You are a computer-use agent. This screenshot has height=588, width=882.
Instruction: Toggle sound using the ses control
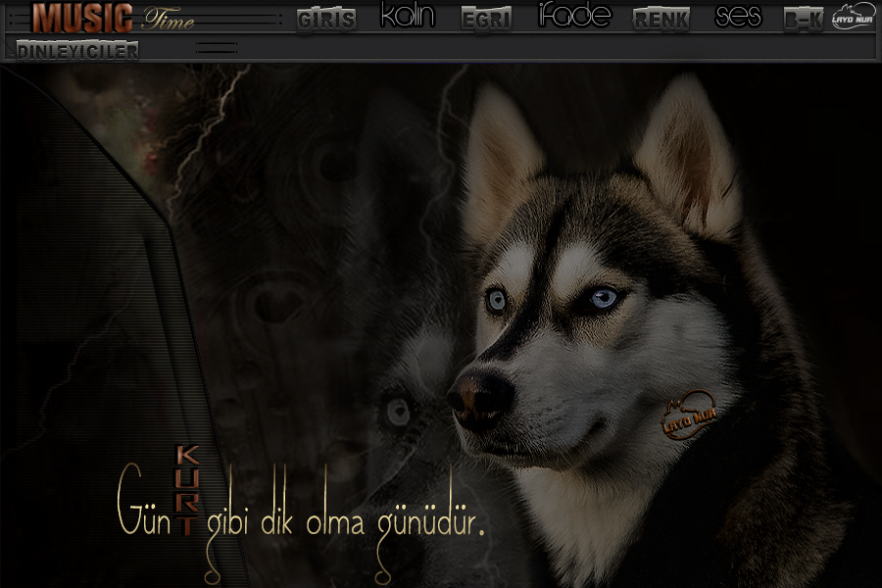(x=738, y=17)
